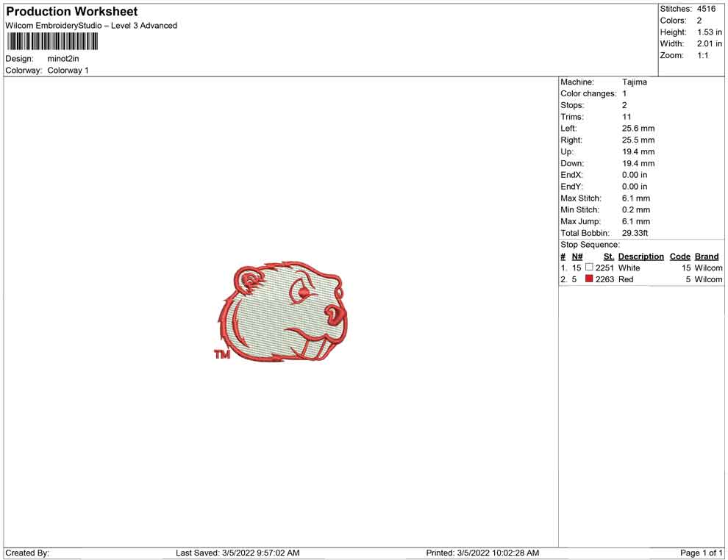Click the white color swatch for thread 2251

tap(589, 268)
